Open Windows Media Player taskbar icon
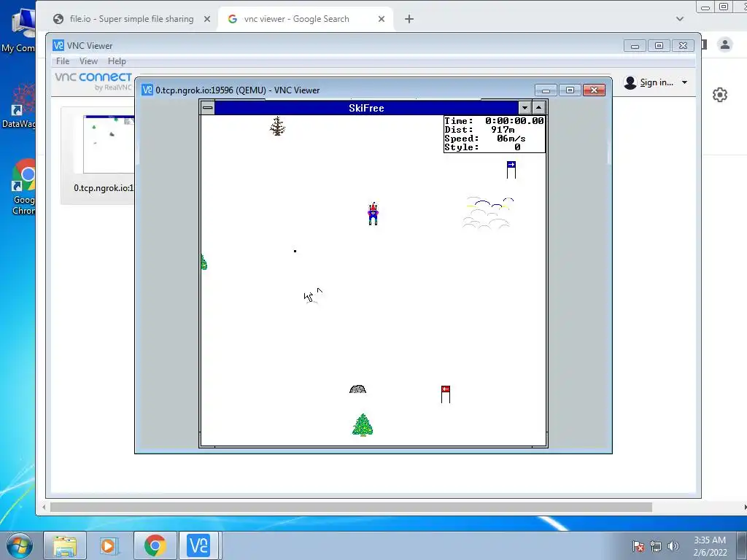Viewport: 747px width, 560px height. click(x=109, y=545)
